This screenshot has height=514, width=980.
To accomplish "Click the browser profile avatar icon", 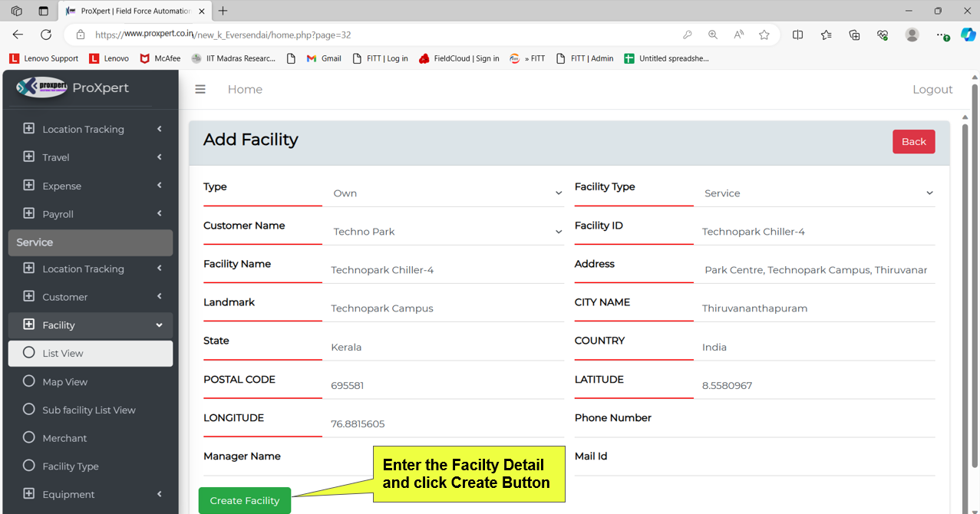I will [912, 35].
